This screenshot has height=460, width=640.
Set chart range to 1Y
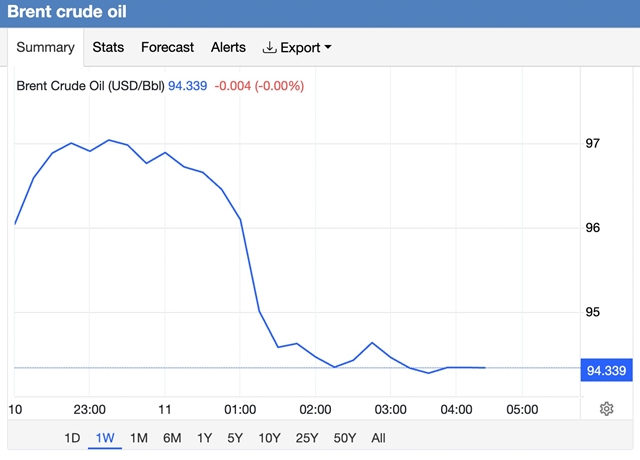point(204,438)
